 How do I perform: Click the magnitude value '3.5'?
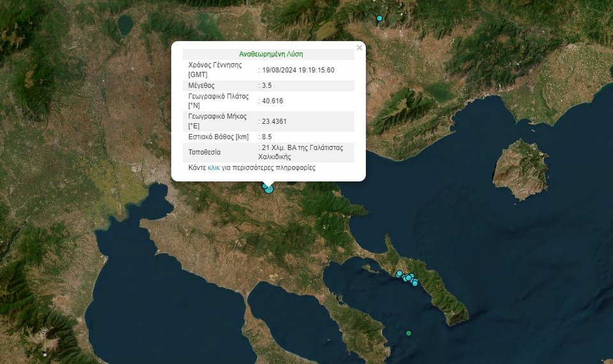coord(267,85)
